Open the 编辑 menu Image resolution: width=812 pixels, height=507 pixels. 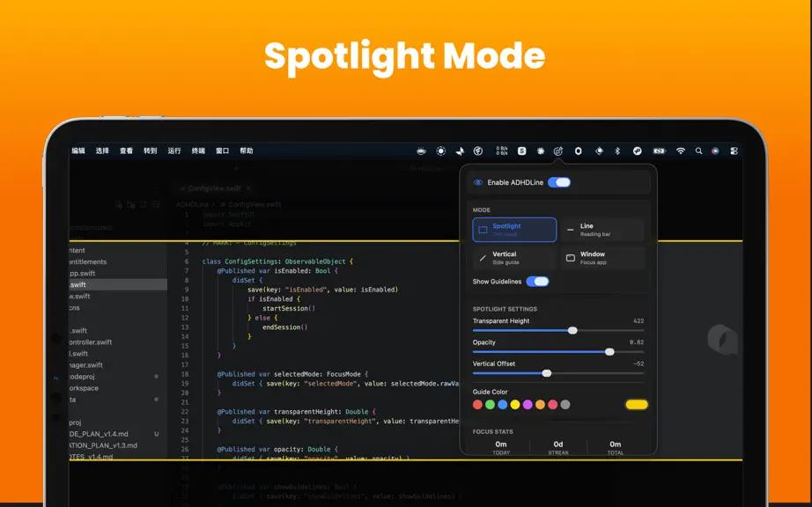coord(78,151)
